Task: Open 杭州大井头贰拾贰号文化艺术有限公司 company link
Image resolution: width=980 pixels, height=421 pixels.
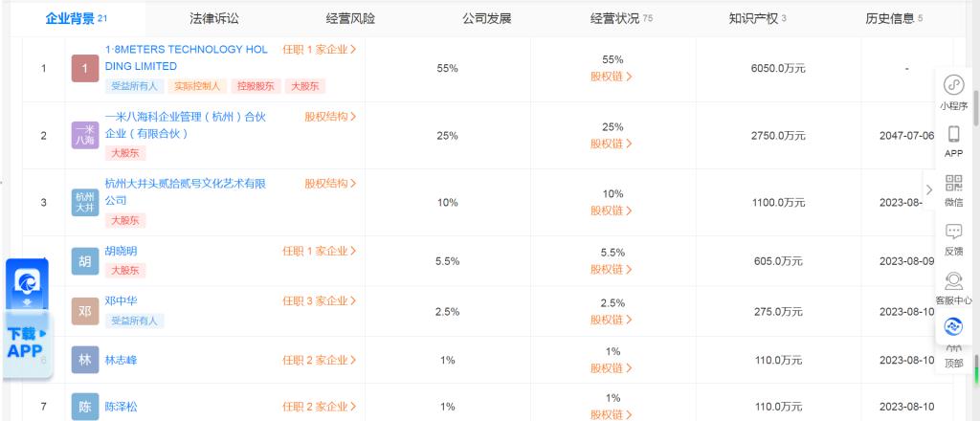Action: pos(184,191)
